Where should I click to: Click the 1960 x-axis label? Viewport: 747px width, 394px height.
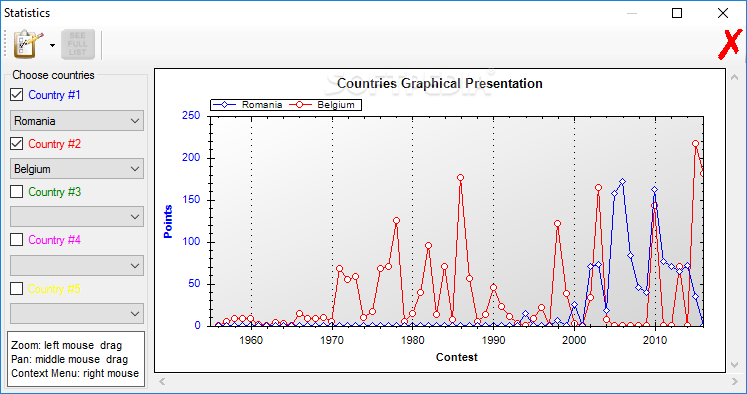coord(251,340)
